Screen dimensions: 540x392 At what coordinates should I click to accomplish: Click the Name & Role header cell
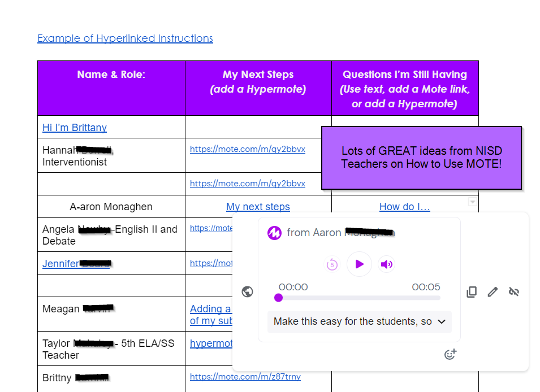(111, 88)
